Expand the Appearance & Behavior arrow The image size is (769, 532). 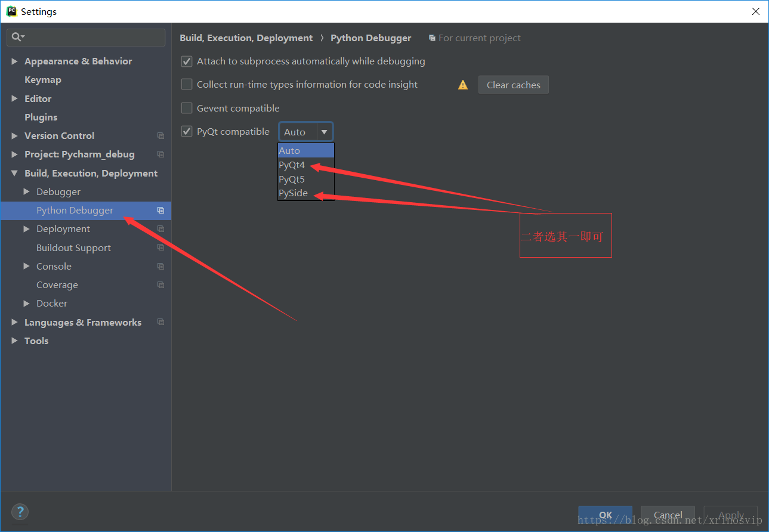[14, 61]
